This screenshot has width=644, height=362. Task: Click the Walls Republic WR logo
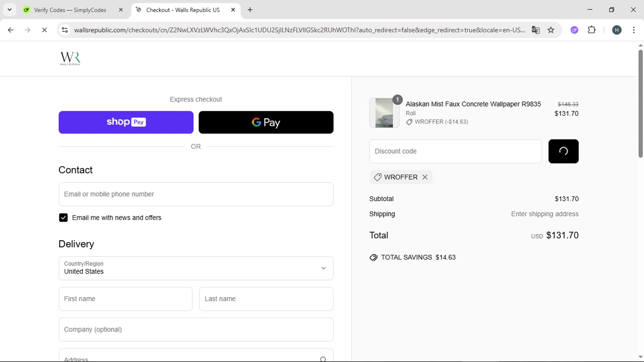70,58
